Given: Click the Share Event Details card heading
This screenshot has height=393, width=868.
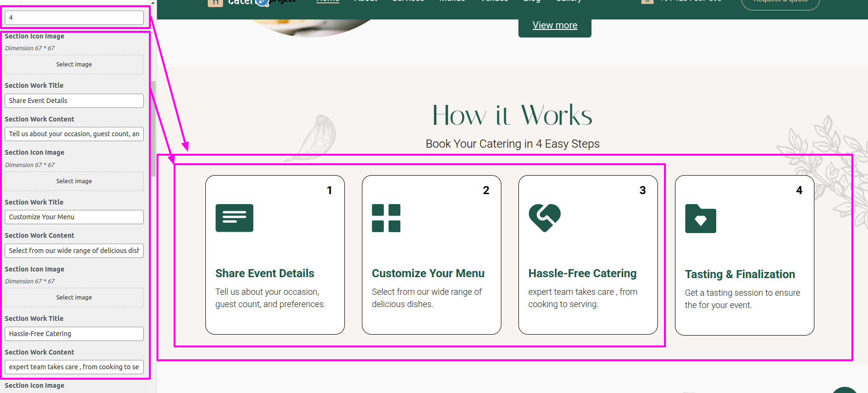Looking at the screenshot, I should pyautogui.click(x=265, y=273).
